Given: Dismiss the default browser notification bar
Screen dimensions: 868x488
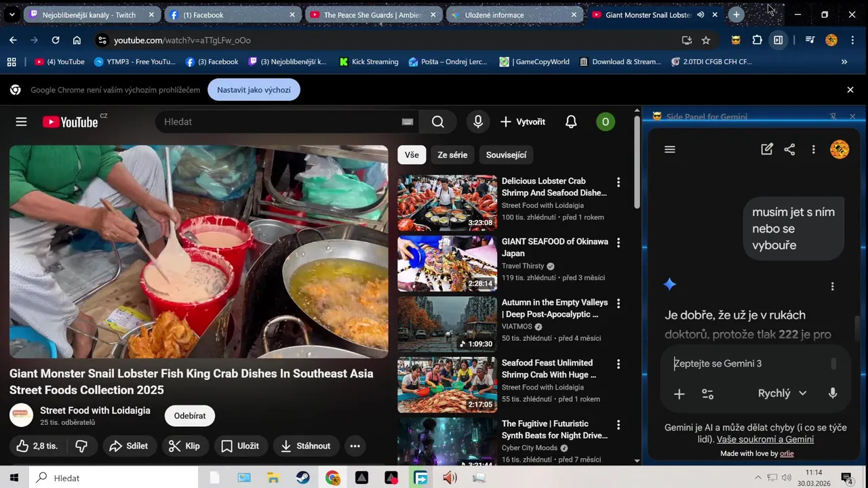Looking at the screenshot, I should (850, 89).
